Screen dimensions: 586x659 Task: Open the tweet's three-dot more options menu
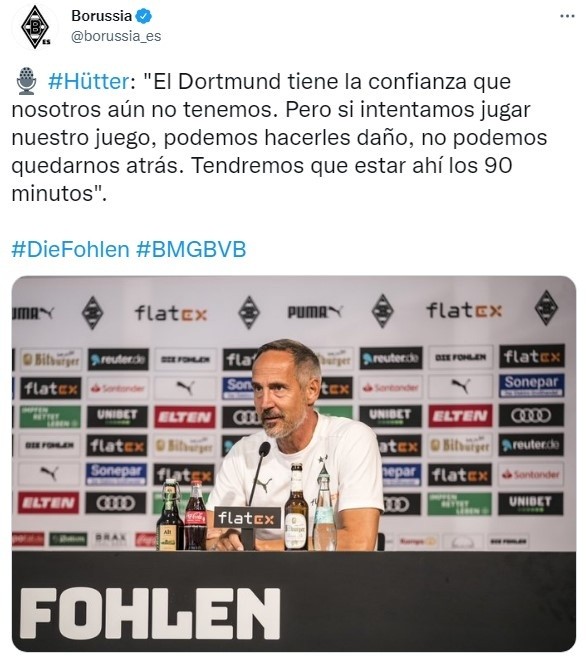point(567,17)
